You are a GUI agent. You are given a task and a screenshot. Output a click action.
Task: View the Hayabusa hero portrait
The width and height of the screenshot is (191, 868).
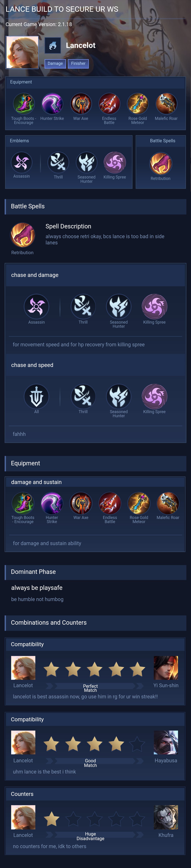coord(166,742)
